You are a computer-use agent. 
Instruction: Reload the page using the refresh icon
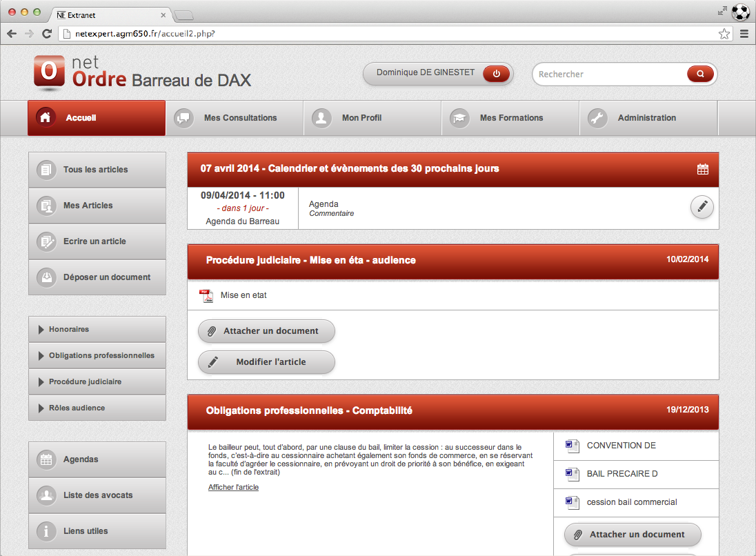47,34
